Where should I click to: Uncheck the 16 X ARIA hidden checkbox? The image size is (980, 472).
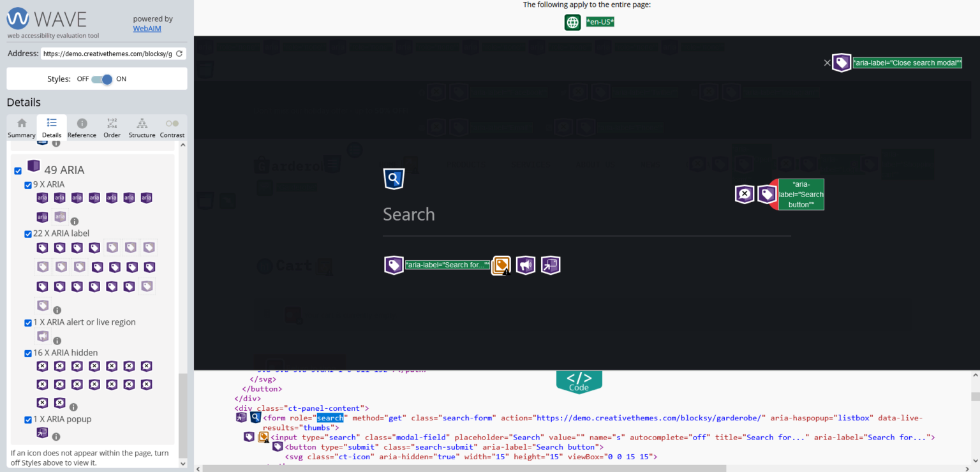(x=28, y=353)
